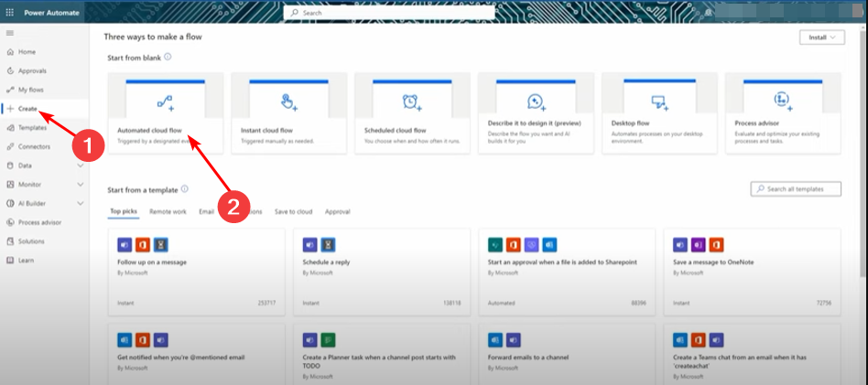The width and height of the screenshot is (868, 385).
Task: Click the Scheduled flow alarm clock icon
Action: coord(411,102)
